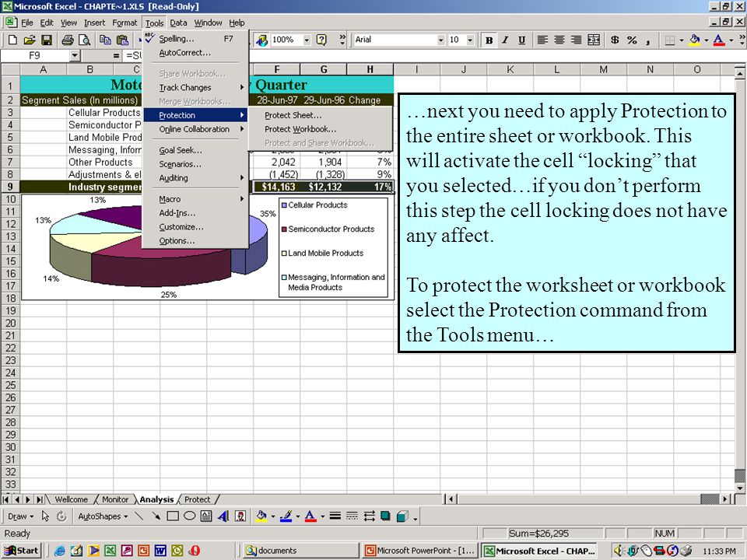Open the Borders dropdown arrow

(x=682, y=40)
